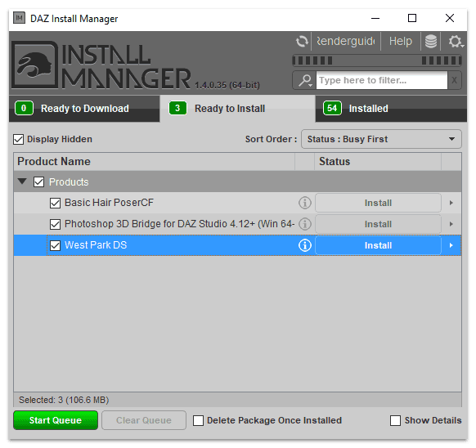Toggle Display Hidden checkbox
Viewport: 476px width, 448px height.
[x=18, y=139]
